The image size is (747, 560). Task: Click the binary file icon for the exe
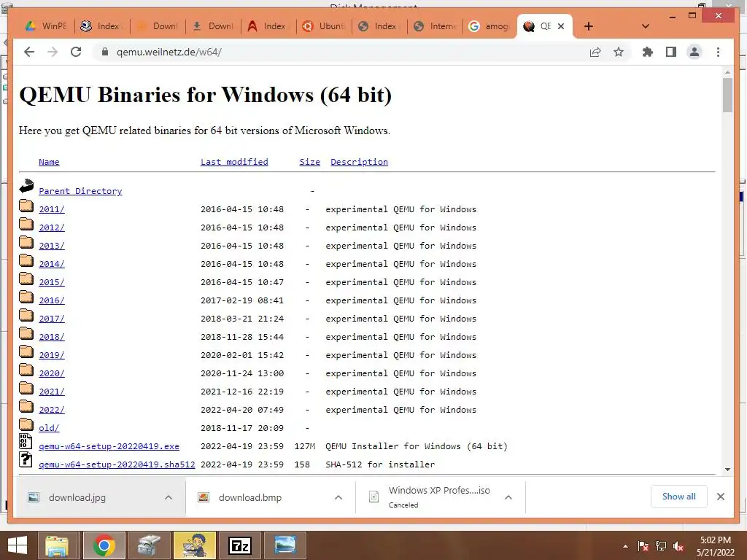tap(26, 441)
